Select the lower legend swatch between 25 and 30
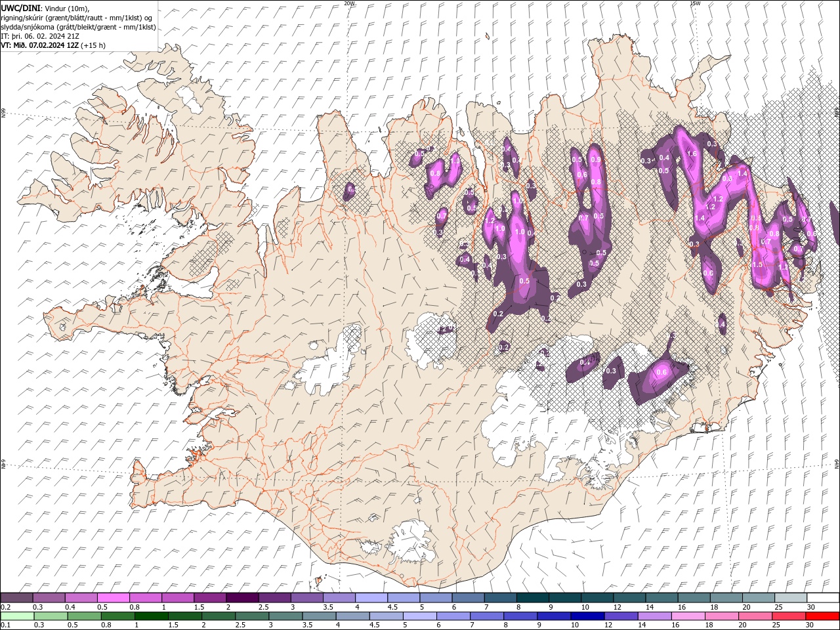840x630 pixels. pyautogui.click(x=787, y=616)
